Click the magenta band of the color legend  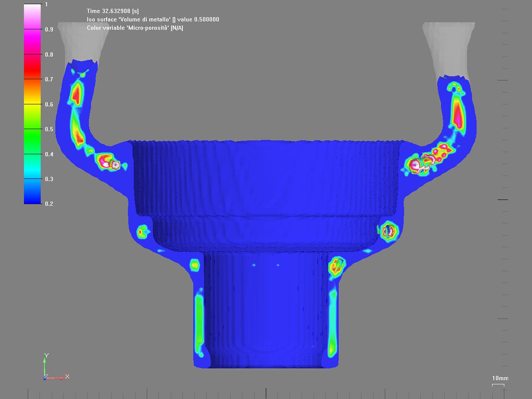click(x=32, y=41)
